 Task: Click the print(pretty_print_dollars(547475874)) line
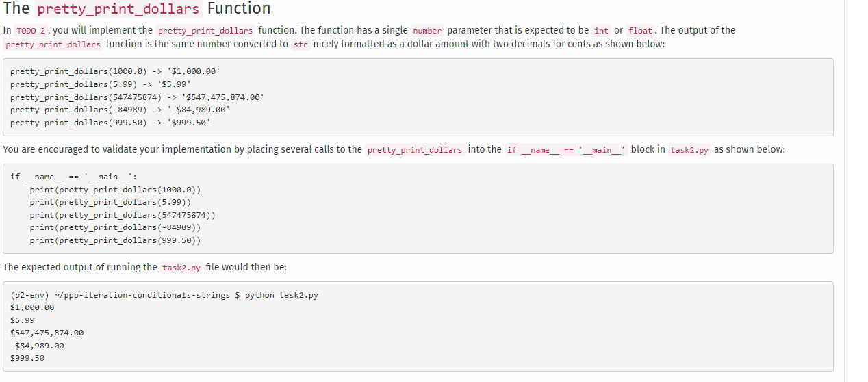(x=123, y=215)
